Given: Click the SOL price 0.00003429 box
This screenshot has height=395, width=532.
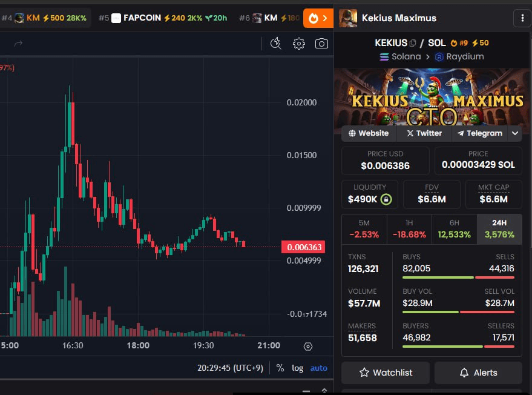Looking at the screenshot, I should [478, 161].
